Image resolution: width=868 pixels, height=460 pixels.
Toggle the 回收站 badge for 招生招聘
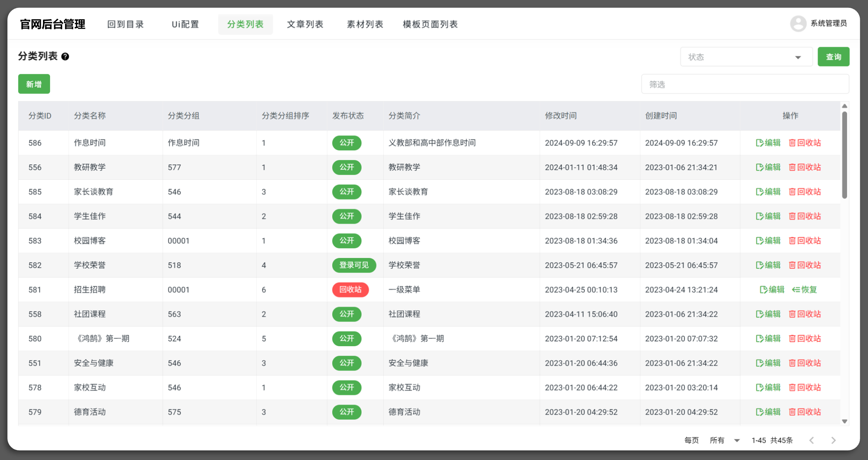(x=350, y=290)
